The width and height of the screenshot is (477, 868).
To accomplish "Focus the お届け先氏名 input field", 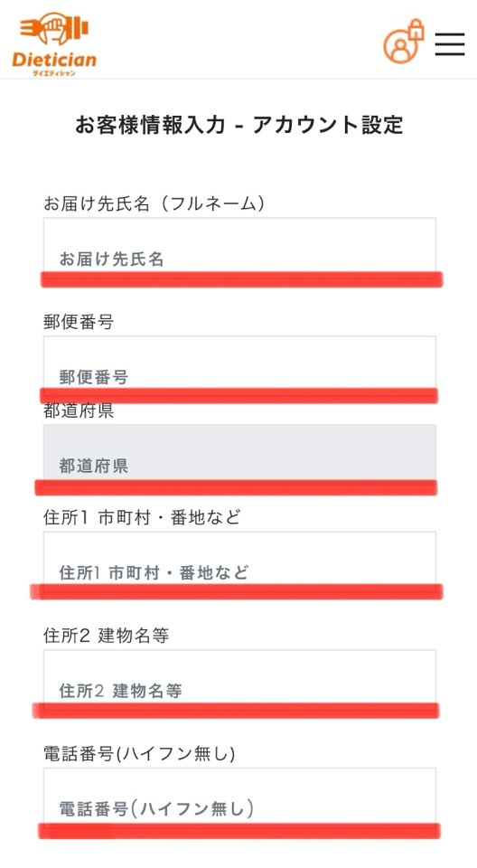I will (x=239, y=245).
